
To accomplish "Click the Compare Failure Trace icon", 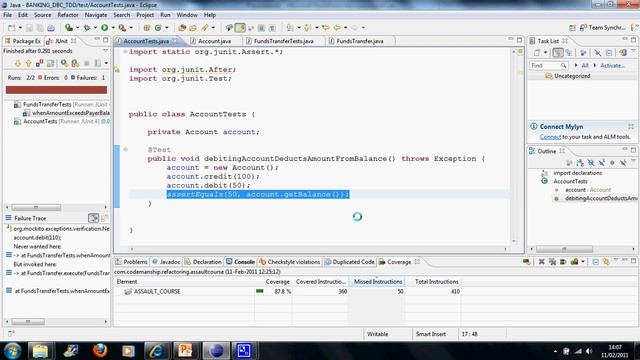I will pyautogui.click(x=104, y=218).
